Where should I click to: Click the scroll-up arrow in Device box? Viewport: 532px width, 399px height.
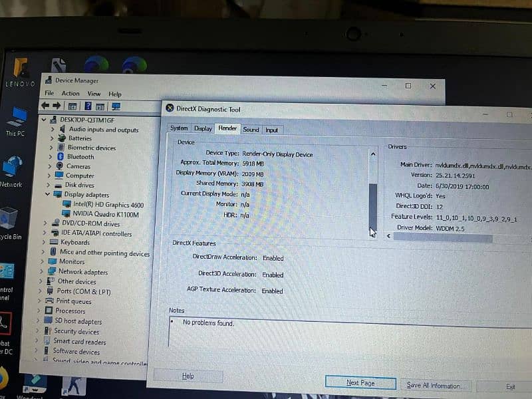pyautogui.click(x=373, y=154)
